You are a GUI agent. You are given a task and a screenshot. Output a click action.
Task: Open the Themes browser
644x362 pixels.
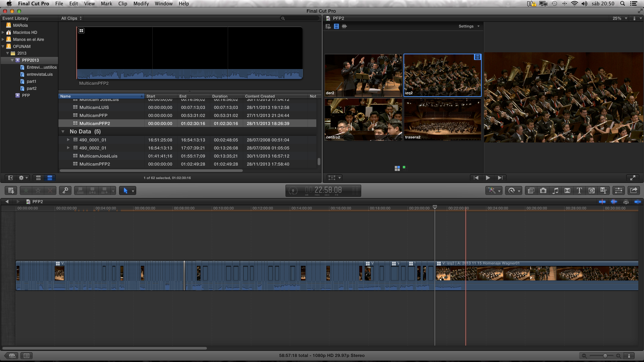point(603,191)
